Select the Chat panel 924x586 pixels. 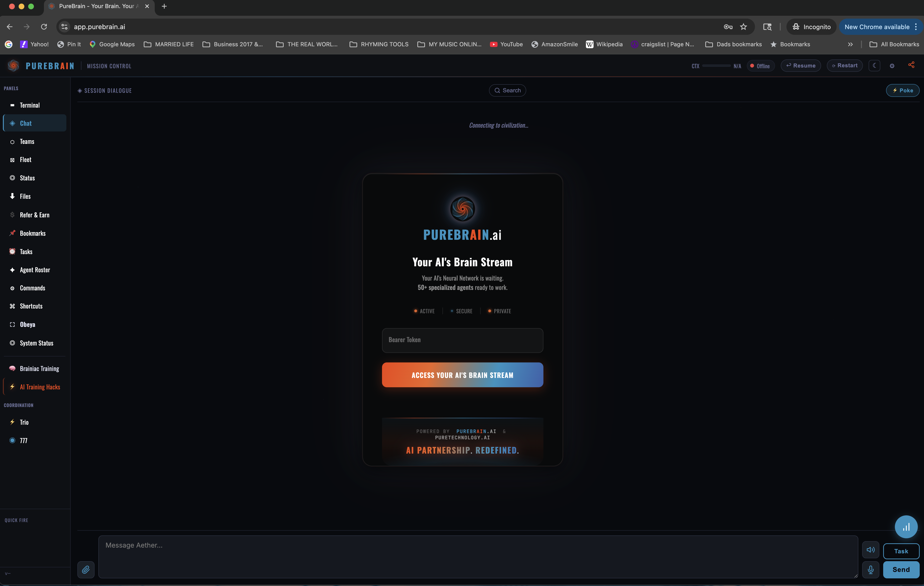[x=35, y=123]
